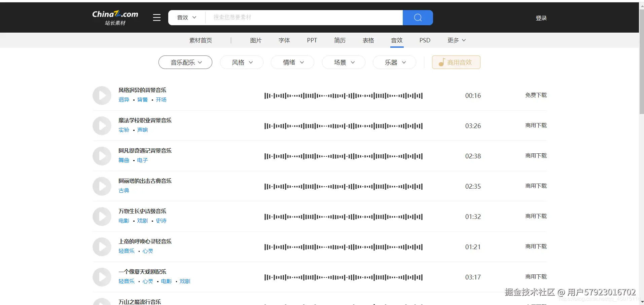The width and height of the screenshot is (644, 305).
Task: Play 阿丽塔的出击古典音乐
Action: coord(102,186)
